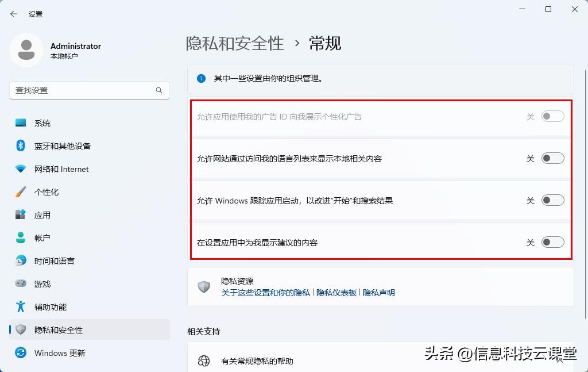Click the globe icon beside 有关常规隐私的帮助
This screenshot has width=588, height=372.
[x=204, y=362]
